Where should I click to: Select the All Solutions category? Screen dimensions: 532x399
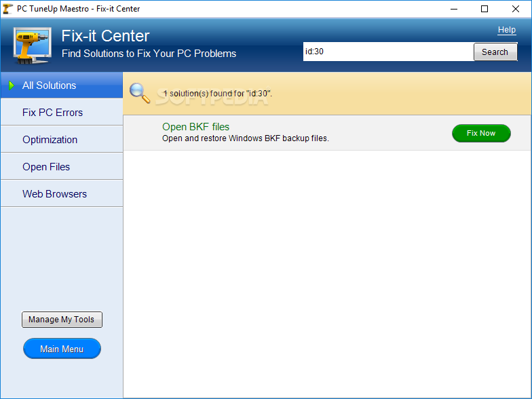(x=62, y=85)
